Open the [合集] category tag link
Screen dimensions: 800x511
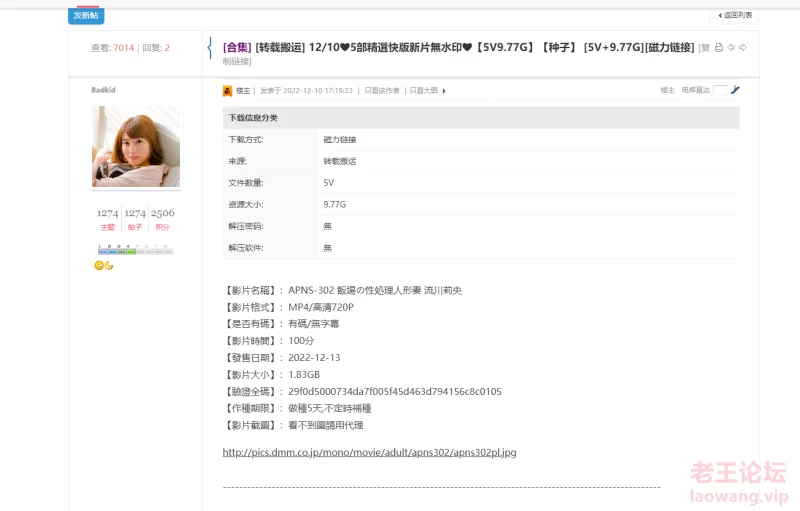(x=237, y=47)
